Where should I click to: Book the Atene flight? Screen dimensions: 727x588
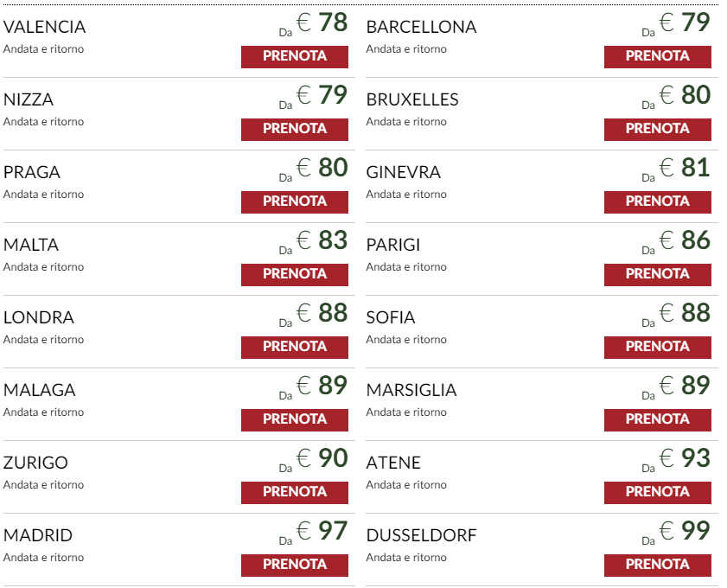tap(657, 492)
